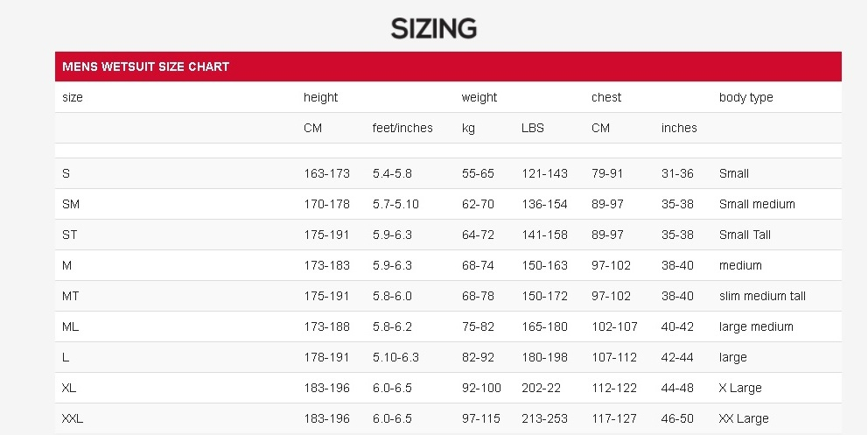868x435 pixels.
Task: Click the feet/inches subheader
Action: [x=402, y=128]
